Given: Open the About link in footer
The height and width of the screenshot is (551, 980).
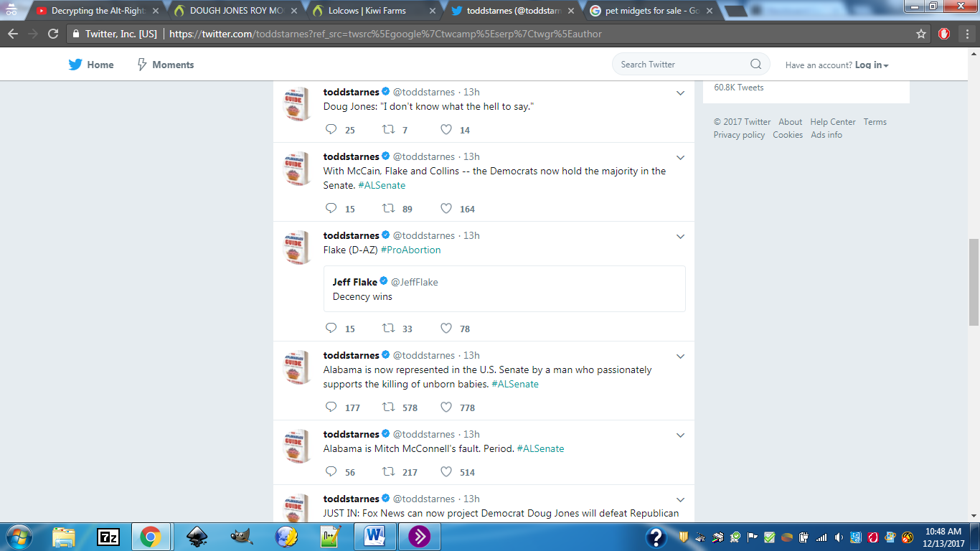Looking at the screenshot, I should pos(791,122).
